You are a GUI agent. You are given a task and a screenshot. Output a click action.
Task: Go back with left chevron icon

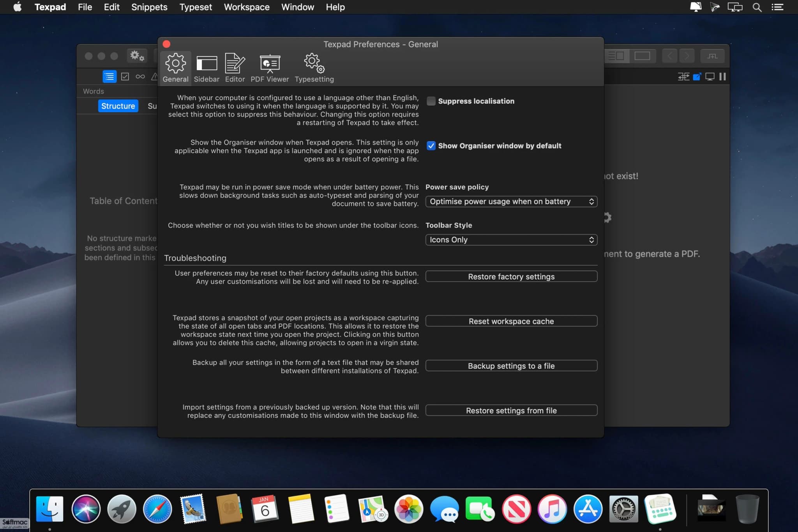click(x=669, y=56)
